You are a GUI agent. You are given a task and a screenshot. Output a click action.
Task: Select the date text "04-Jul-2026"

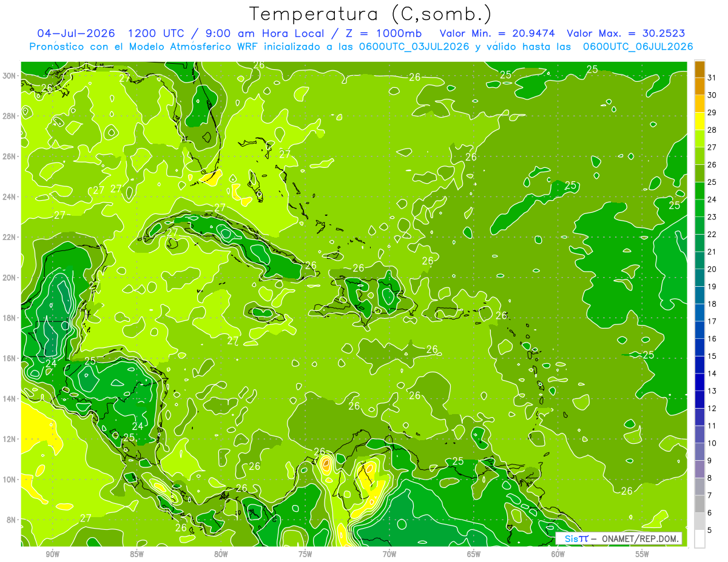77,33
